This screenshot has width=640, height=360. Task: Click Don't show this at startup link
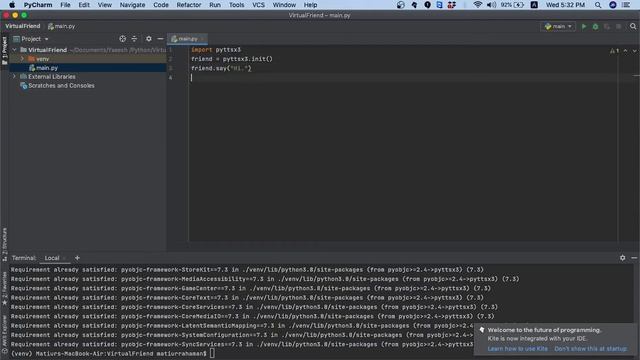pyautogui.click(x=591, y=349)
